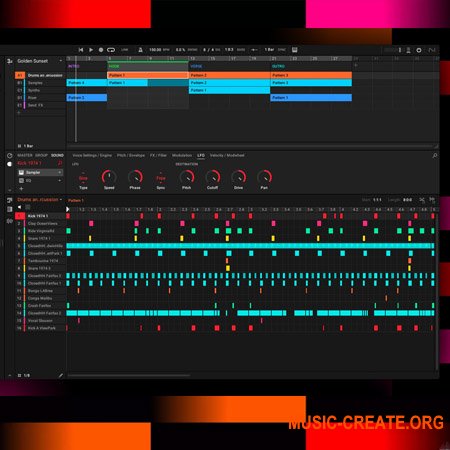Select the EQ plugin slot
This screenshot has width=450, height=450.
pos(40,180)
